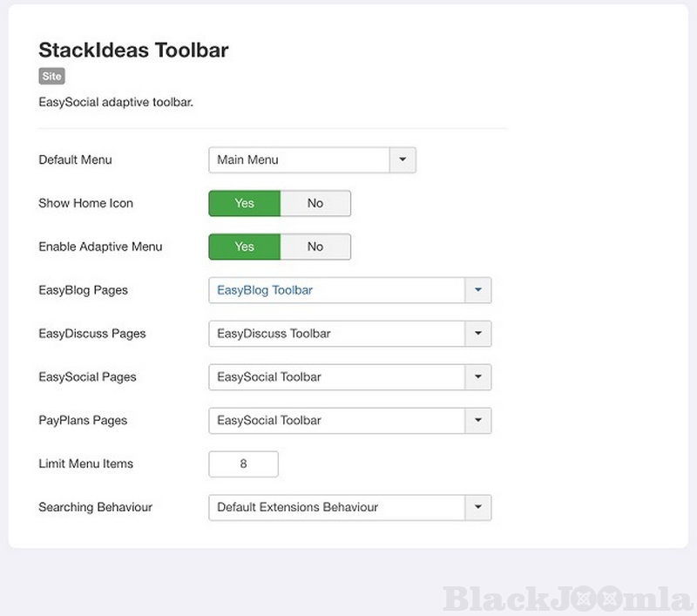Open the EasyBlog Toolbar select box
Image resolution: width=697 pixels, height=616 pixels.
coord(337,290)
